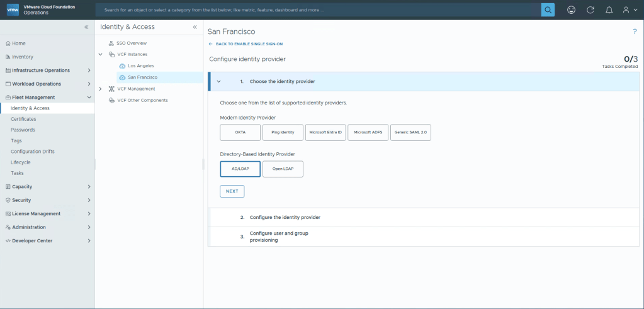Choose Microsoft Entra ID provider
This screenshot has height=309, width=644.
(325, 133)
